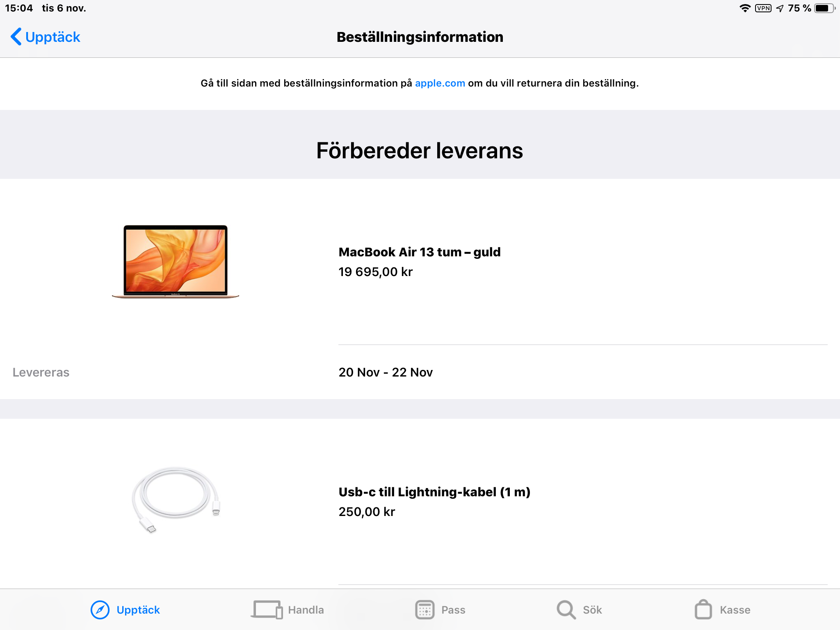Tap the Förbereder leverans status header
This screenshot has height=630, width=840.
420,151
